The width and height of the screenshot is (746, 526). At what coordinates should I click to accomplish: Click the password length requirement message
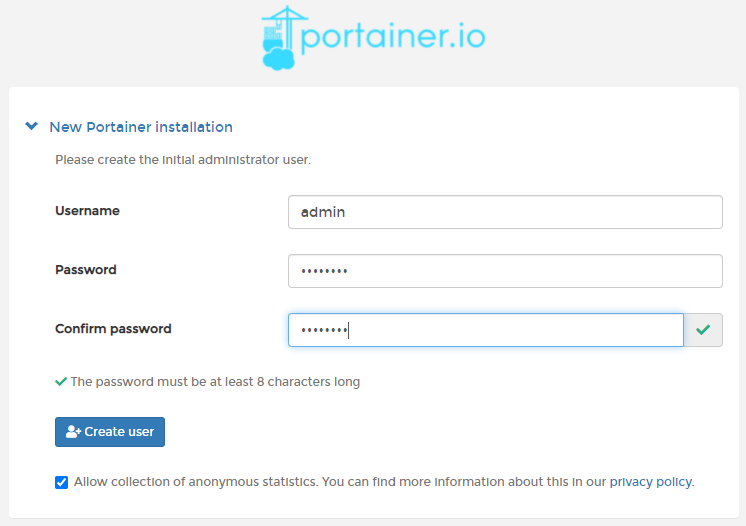pyautogui.click(x=215, y=382)
